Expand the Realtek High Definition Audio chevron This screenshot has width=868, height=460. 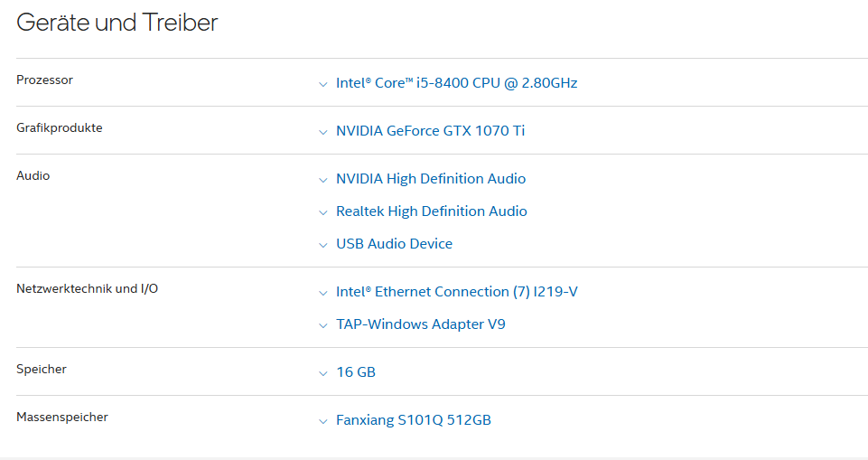323,213
